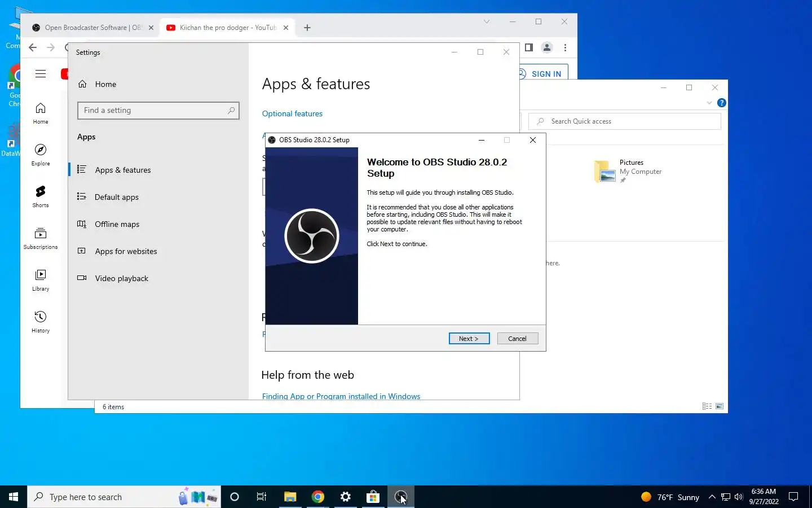Cancel the OBS Studio setup wizard

pos(517,339)
